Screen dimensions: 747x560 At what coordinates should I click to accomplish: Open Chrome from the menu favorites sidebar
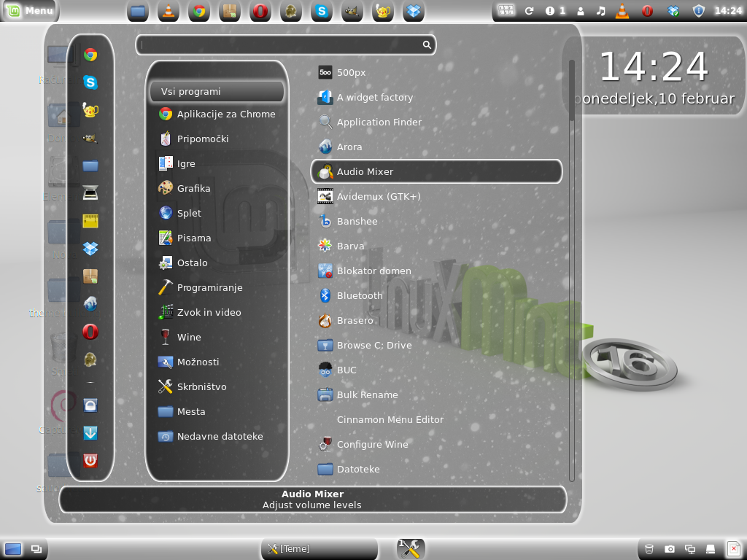[x=90, y=55]
